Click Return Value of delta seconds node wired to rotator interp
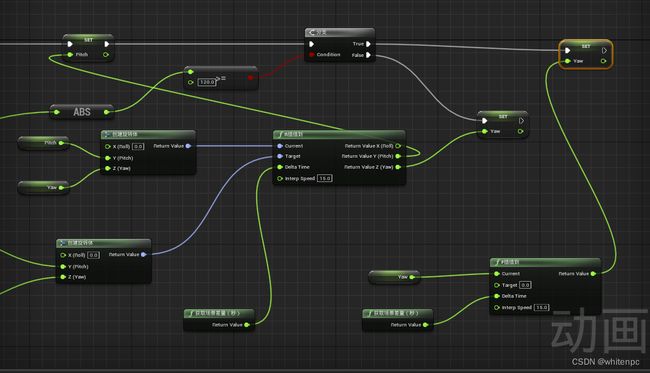Viewport: 650px width, 373px height. 247,325
